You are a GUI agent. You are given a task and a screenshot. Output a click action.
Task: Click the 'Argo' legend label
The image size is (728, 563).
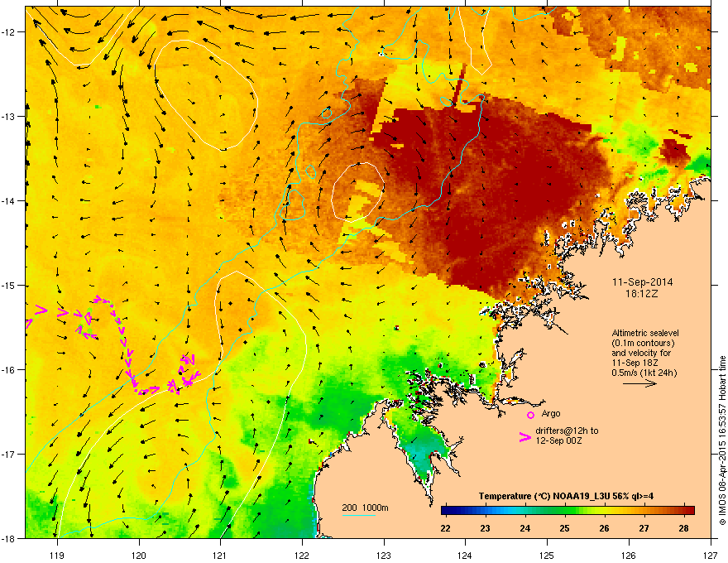coord(551,413)
